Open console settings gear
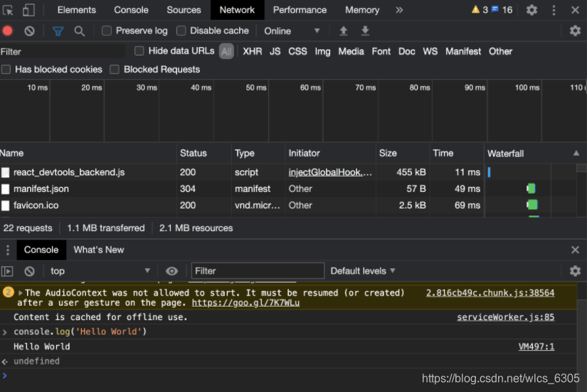Image resolution: width=587 pixels, height=392 pixels. click(575, 270)
